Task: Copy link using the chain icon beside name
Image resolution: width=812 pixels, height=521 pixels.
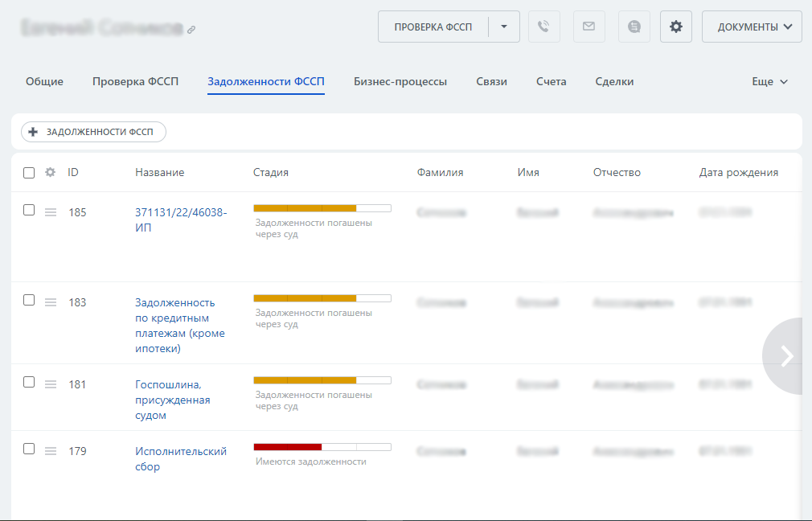Action: pos(191,30)
